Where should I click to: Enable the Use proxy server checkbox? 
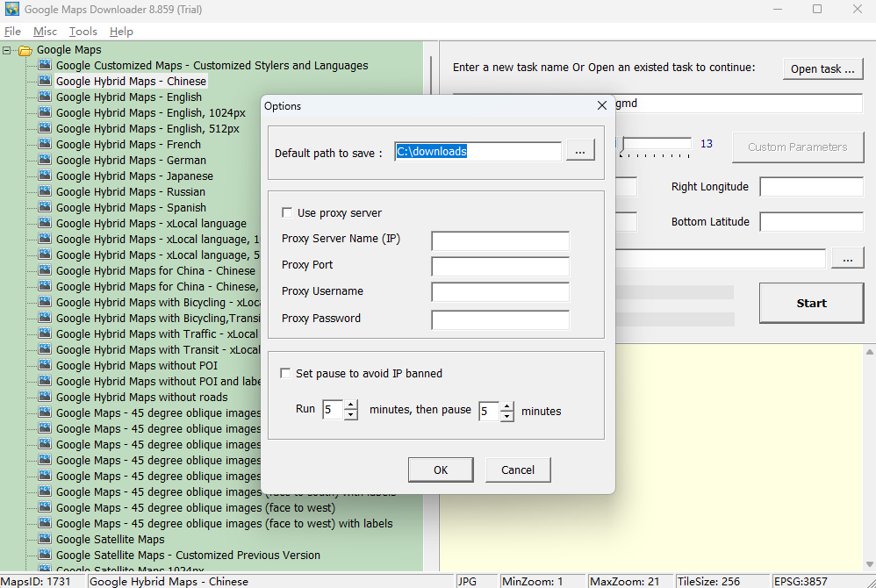(285, 212)
